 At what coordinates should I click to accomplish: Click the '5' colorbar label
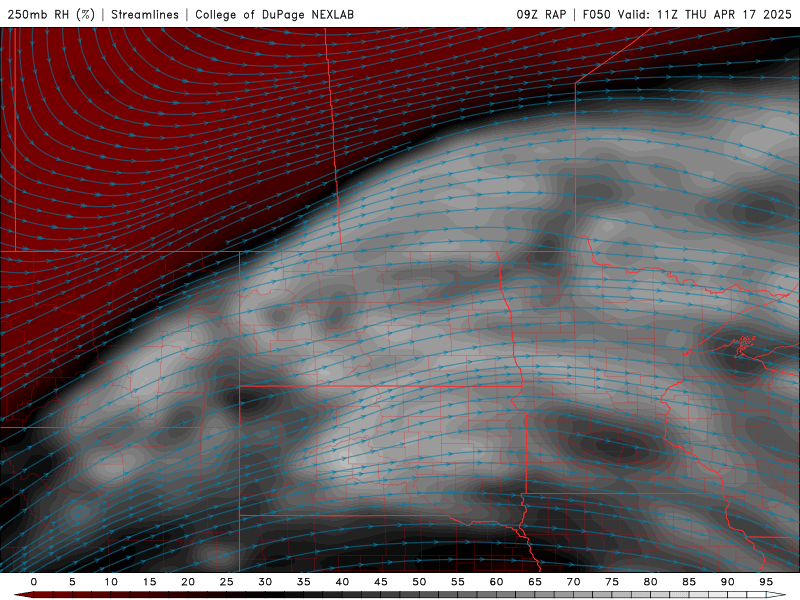(x=72, y=582)
